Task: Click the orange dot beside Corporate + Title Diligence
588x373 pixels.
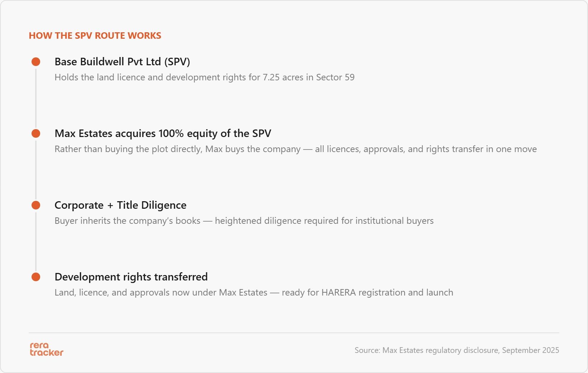Action: pos(36,205)
